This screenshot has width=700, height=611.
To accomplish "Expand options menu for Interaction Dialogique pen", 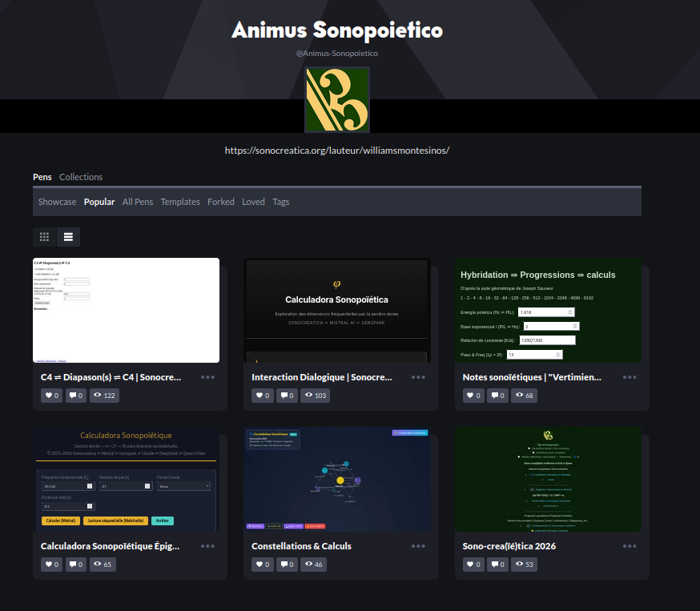I will pyautogui.click(x=418, y=377).
